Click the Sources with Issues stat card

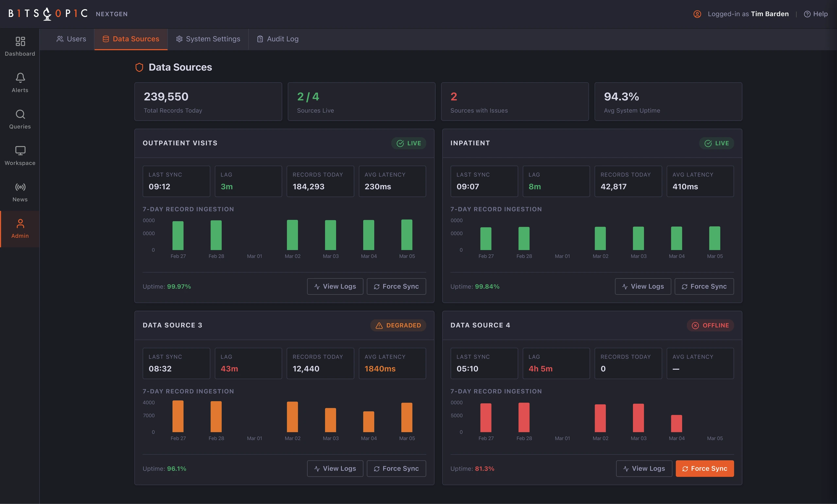(515, 102)
